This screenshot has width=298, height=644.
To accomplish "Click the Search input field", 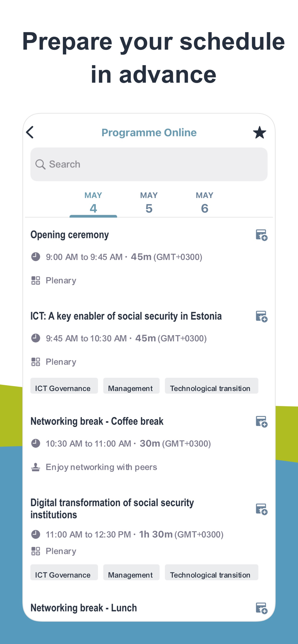I will (x=155, y=164).
